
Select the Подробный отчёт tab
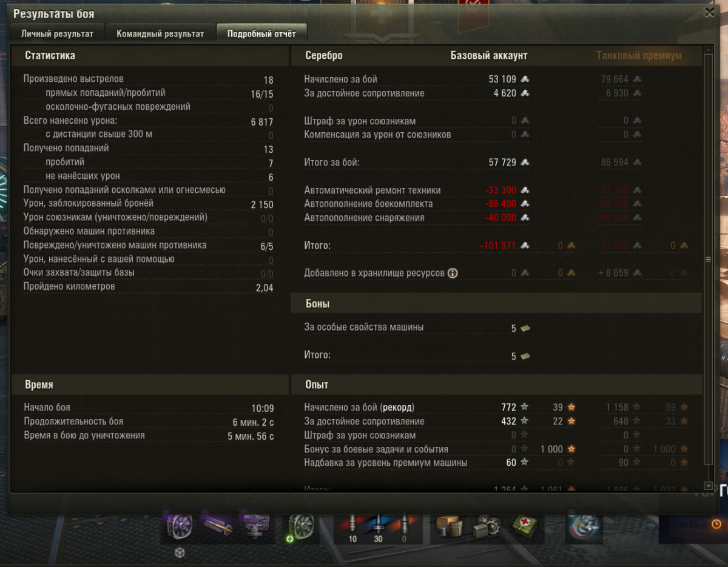pyautogui.click(x=261, y=33)
